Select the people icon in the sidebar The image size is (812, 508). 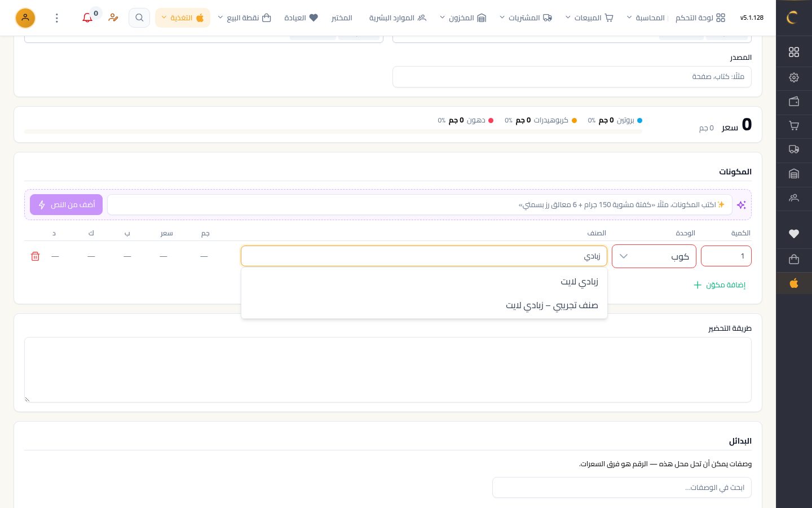[x=794, y=198]
